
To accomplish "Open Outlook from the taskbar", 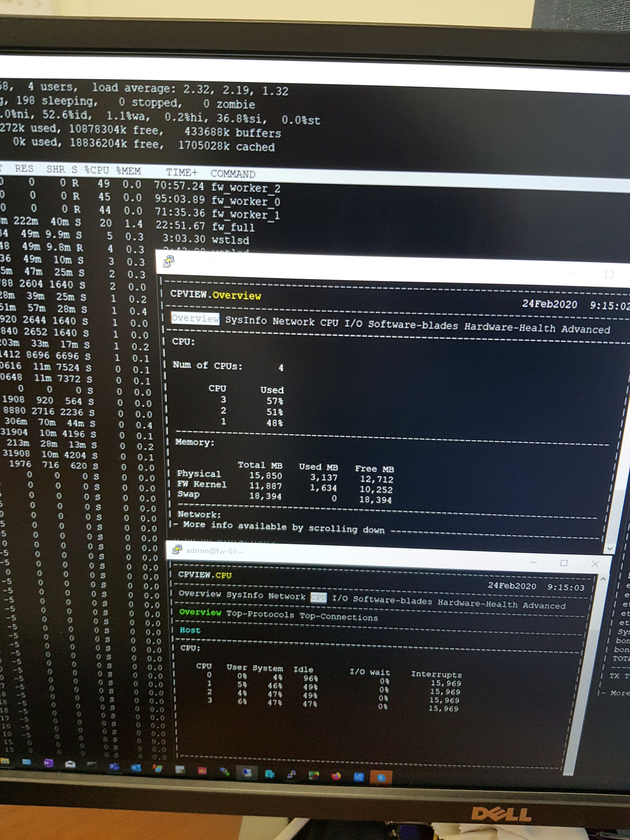I will tap(136, 768).
